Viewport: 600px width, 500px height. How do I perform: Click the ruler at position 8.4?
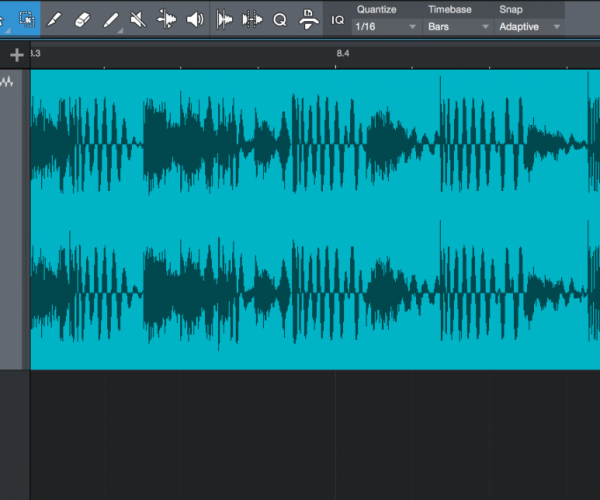tap(342, 54)
